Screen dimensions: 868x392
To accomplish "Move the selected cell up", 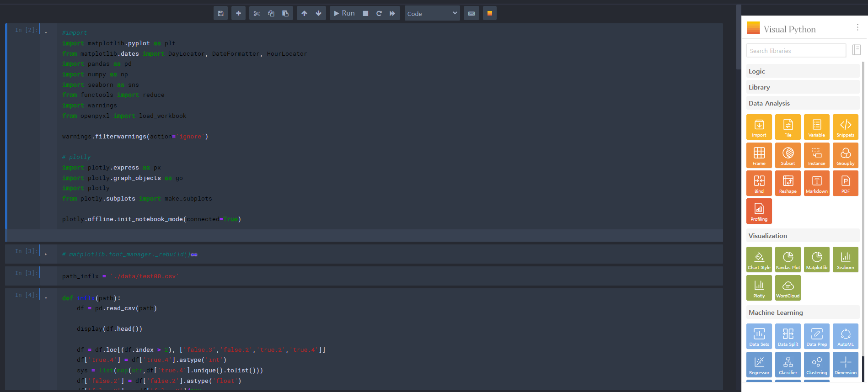I will (304, 13).
